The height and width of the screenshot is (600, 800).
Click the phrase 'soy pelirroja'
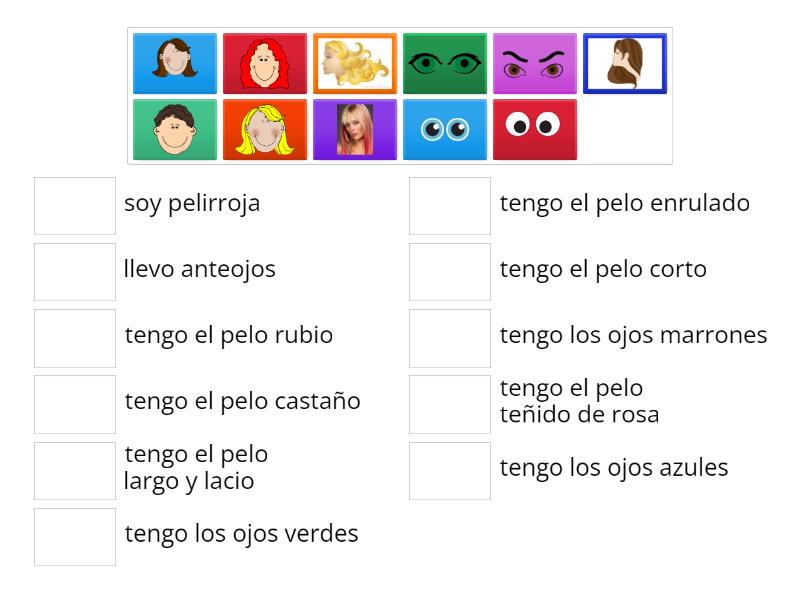pos(192,203)
